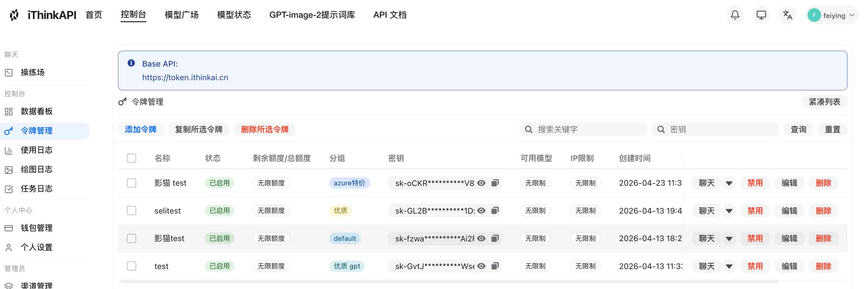Click the 创建时间 column header
868x289 pixels.
tap(634, 158)
